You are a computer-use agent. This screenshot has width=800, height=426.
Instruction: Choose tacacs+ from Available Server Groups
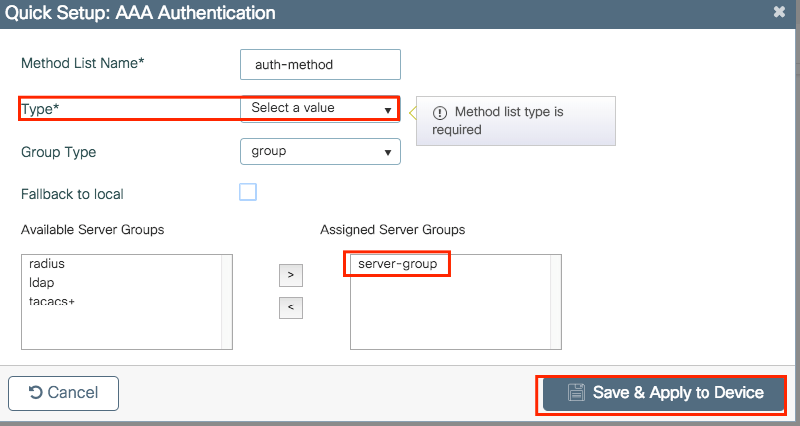coord(52,301)
